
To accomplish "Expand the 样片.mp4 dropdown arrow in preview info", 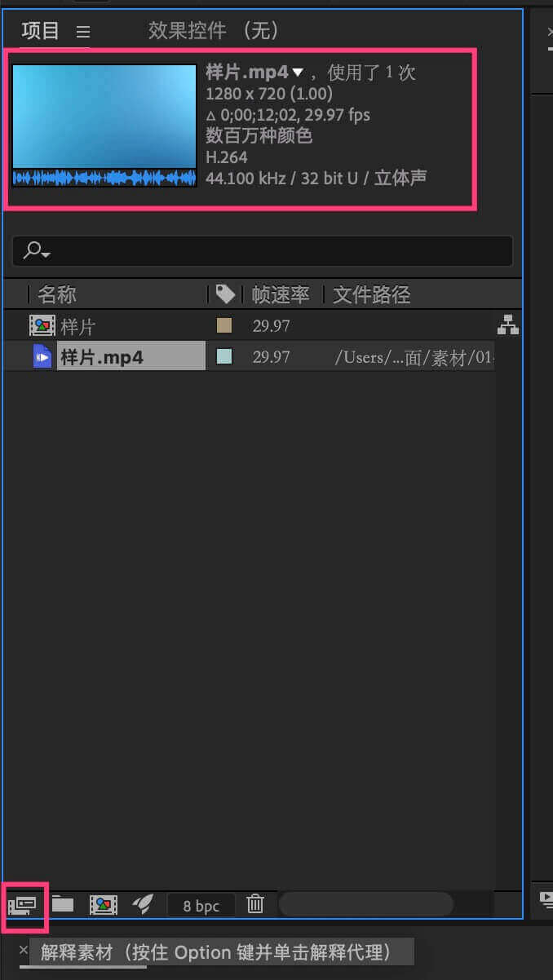I will (x=298, y=73).
